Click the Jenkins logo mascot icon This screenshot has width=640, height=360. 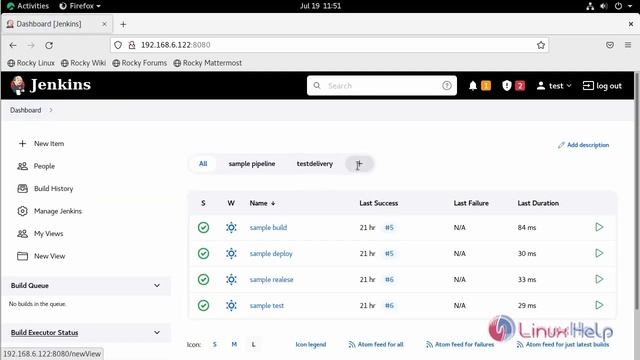17,85
